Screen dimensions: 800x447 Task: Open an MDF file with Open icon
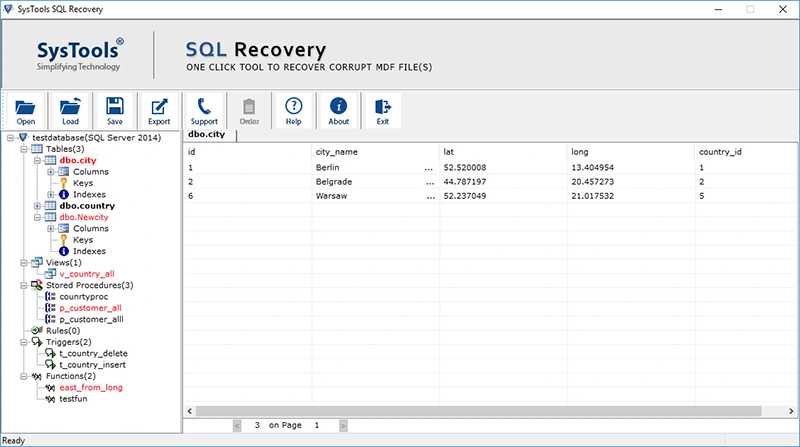click(x=25, y=110)
